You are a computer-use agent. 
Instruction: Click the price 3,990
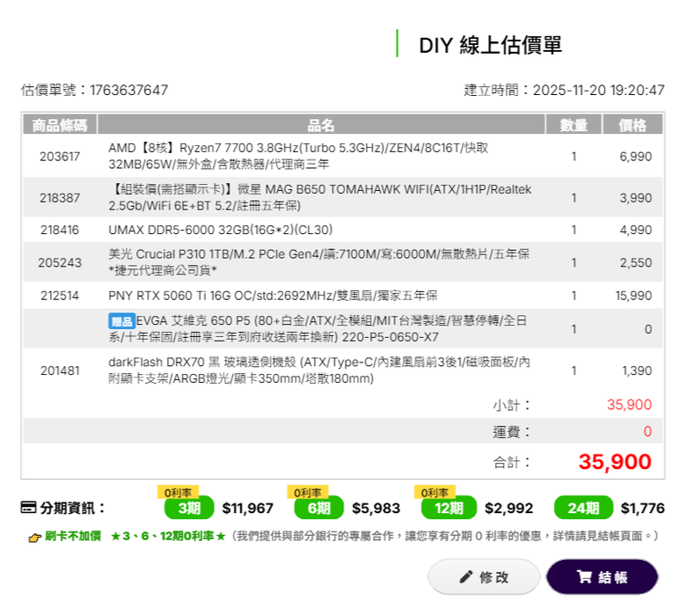(635, 198)
